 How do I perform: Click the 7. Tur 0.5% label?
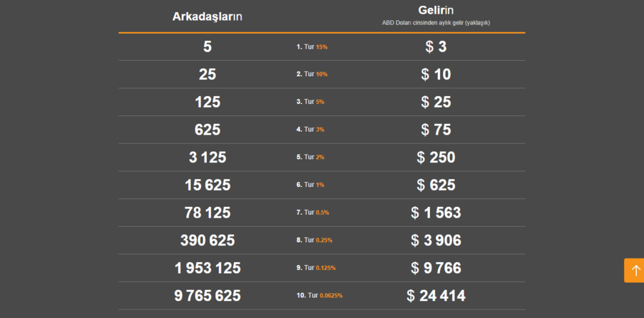pyautogui.click(x=313, y=213)
